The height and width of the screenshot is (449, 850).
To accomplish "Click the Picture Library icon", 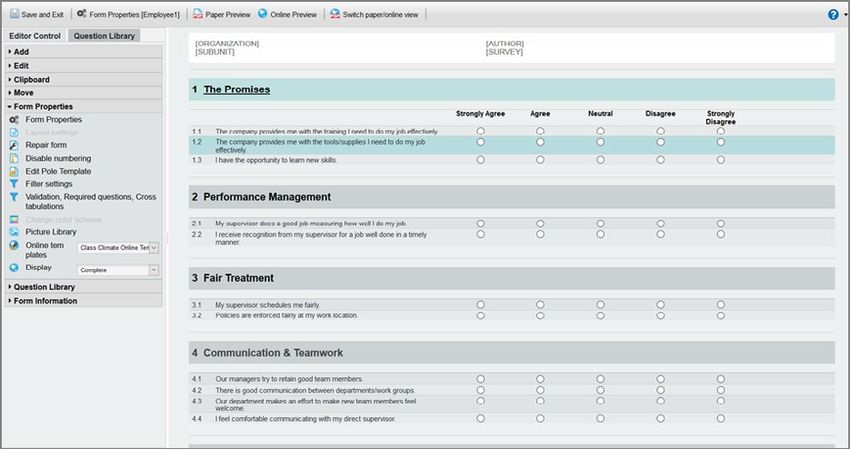I will point(14,232).
